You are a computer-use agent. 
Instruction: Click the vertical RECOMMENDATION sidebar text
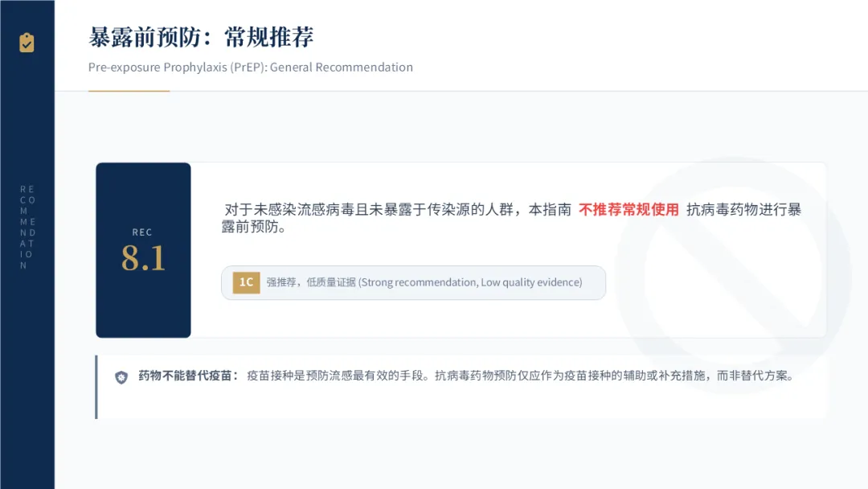(27, 227)
